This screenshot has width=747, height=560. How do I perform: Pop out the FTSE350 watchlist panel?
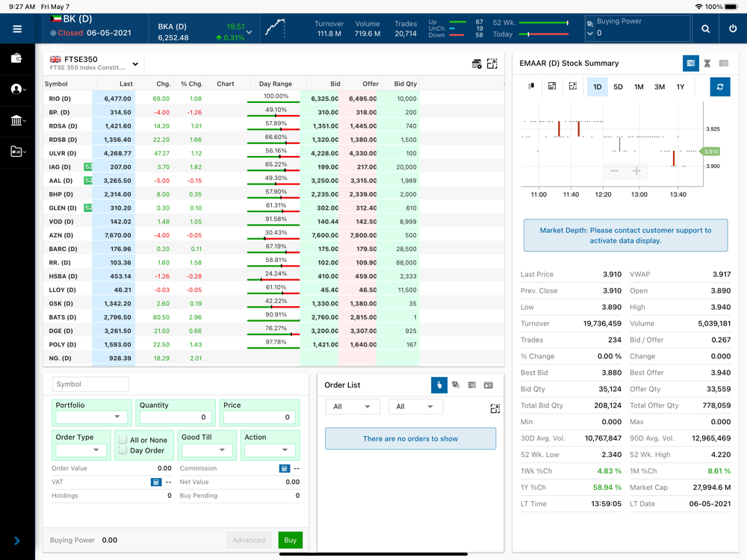[492, 63]
